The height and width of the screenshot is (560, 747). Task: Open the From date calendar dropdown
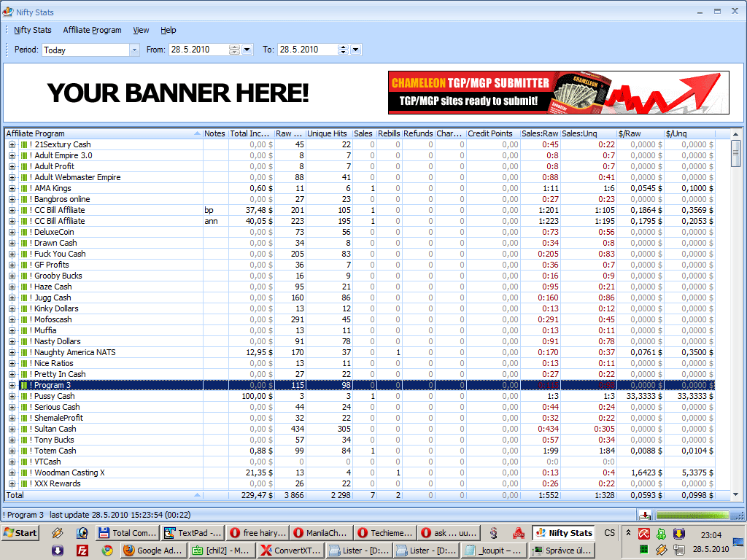[x=247, y=50]
